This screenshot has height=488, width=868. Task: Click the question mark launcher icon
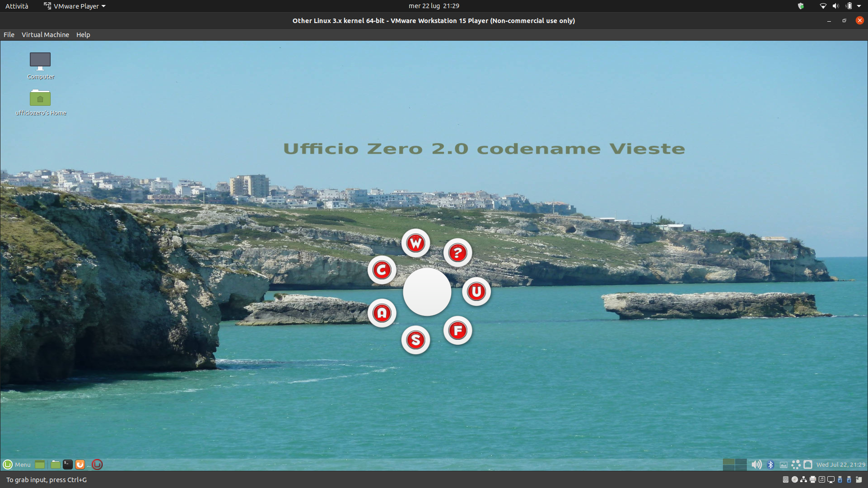458,253
